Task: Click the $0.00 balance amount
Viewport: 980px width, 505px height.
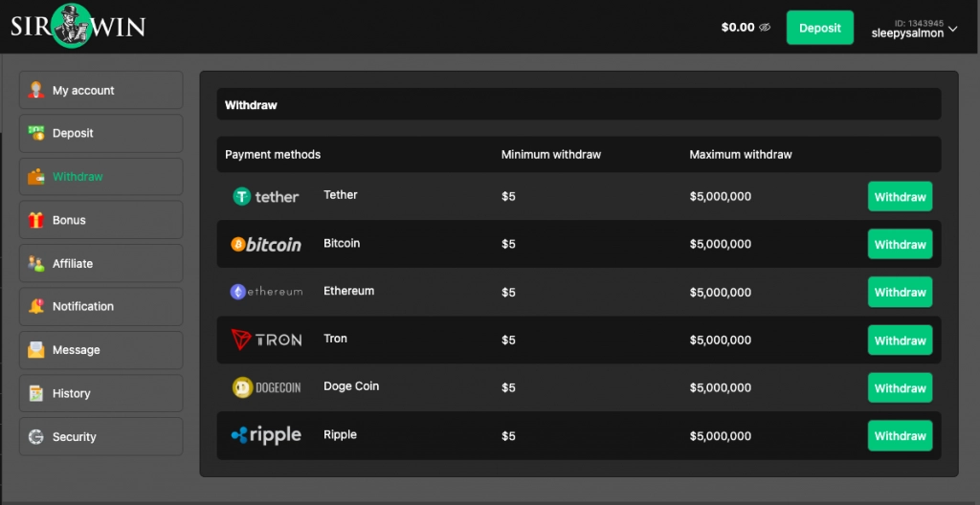Action: [x=738, y=28]
